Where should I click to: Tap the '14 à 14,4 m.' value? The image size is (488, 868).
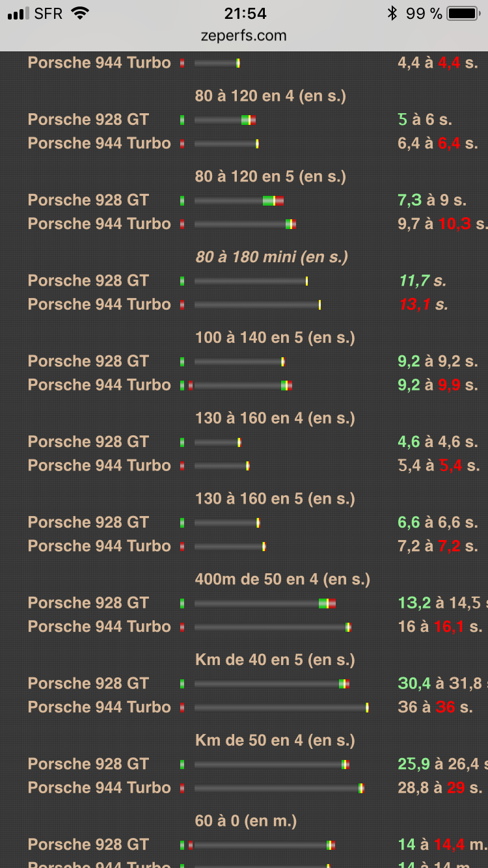click(x=442, y=846)
